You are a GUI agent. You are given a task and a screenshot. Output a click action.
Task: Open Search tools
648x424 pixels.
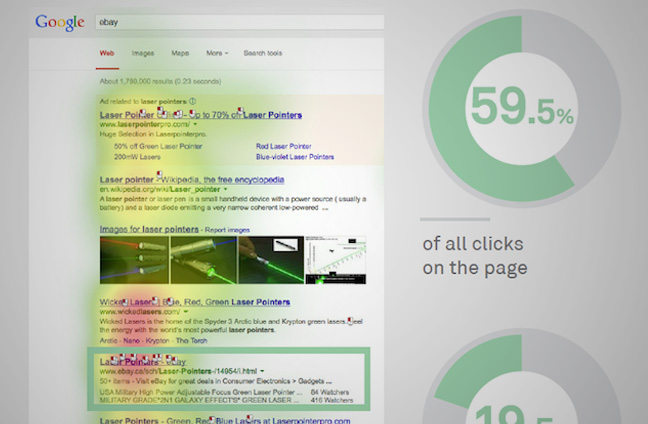(x=263, y=53)
